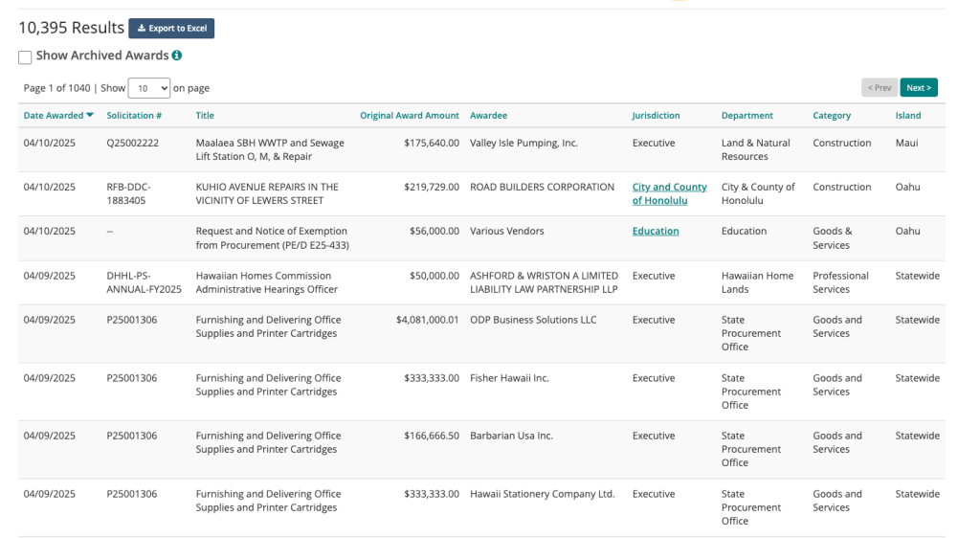The height and width of the screenshot is (538, 980).
Task: Sort by Jurisdiction column header
Action: (656, 116)
